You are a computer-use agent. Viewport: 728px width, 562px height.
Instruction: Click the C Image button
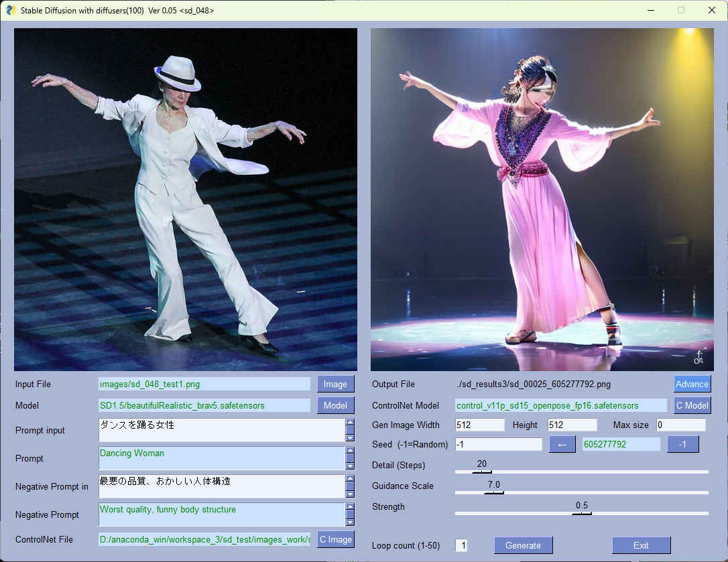pos(335,539)
